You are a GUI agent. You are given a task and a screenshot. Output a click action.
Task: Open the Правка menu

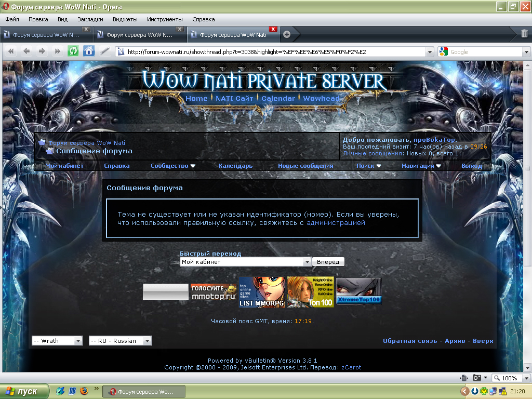[38, 19]
